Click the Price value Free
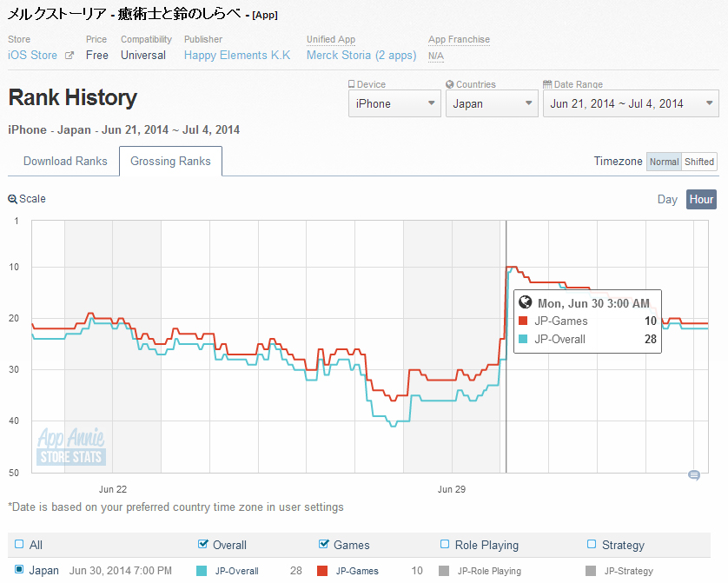The width and height of the screenshot is (728, 583). (97, 56)
